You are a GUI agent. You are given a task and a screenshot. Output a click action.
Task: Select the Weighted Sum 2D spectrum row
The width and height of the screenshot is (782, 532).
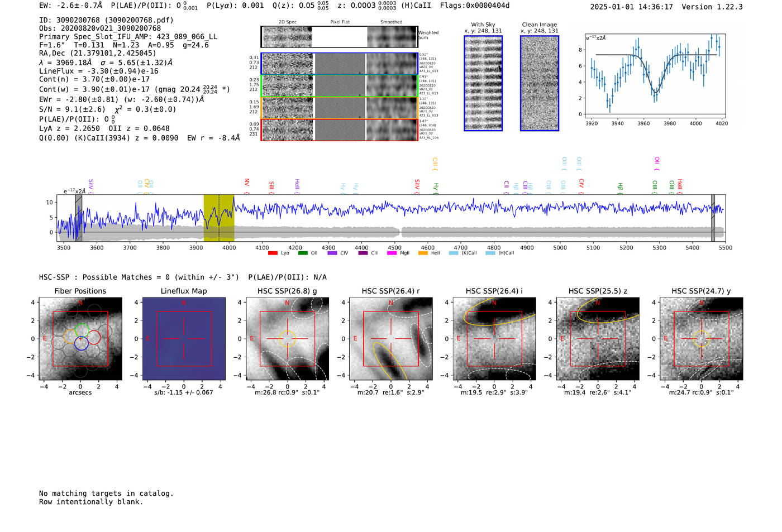(339, 37)
